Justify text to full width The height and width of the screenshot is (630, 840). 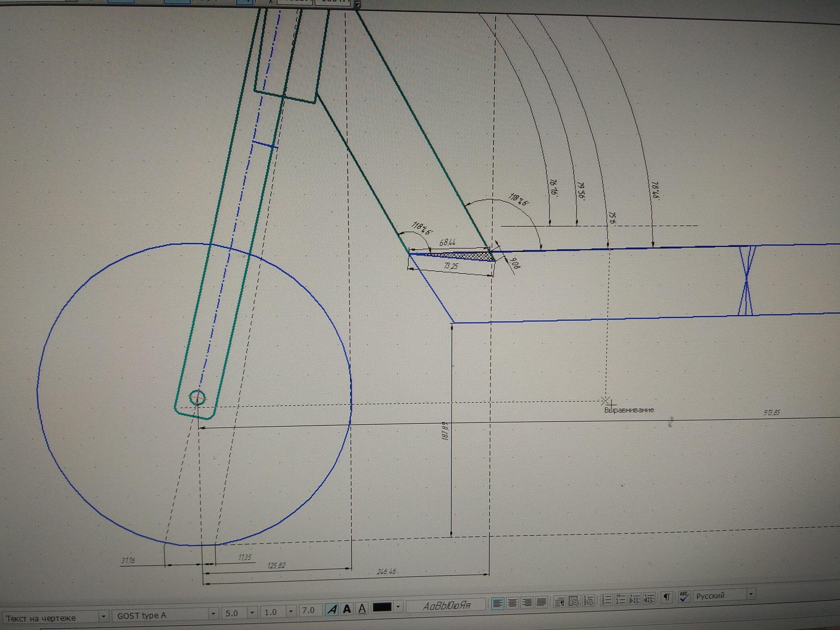541,602
